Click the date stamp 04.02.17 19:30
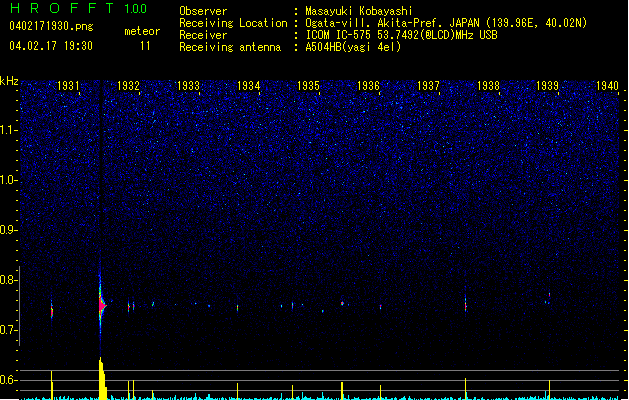Viewport: 629px width, 400px height. point(51,46)
